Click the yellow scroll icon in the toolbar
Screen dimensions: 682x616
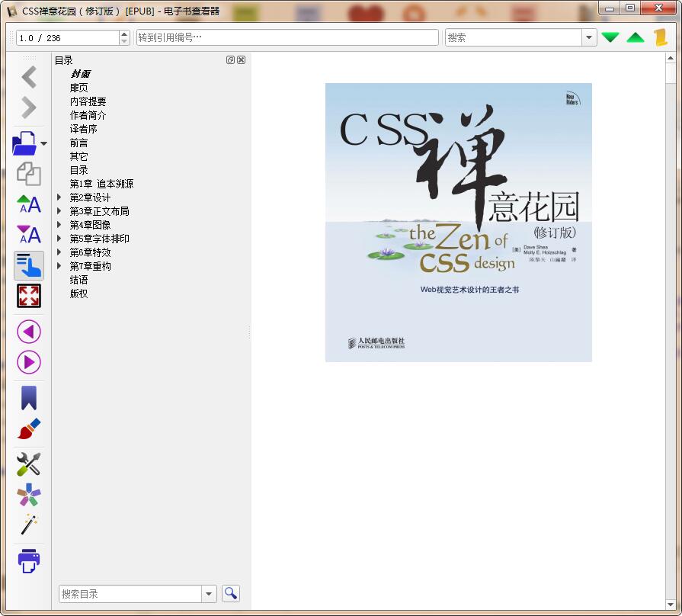tap(661, 37)
